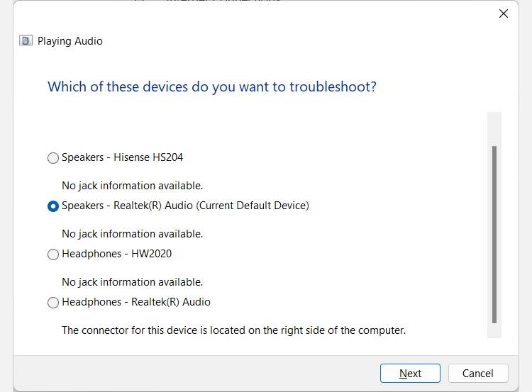Click "No jack information available" under HW2020
This screenshot has height=392, width=532.
coord(132,282)
